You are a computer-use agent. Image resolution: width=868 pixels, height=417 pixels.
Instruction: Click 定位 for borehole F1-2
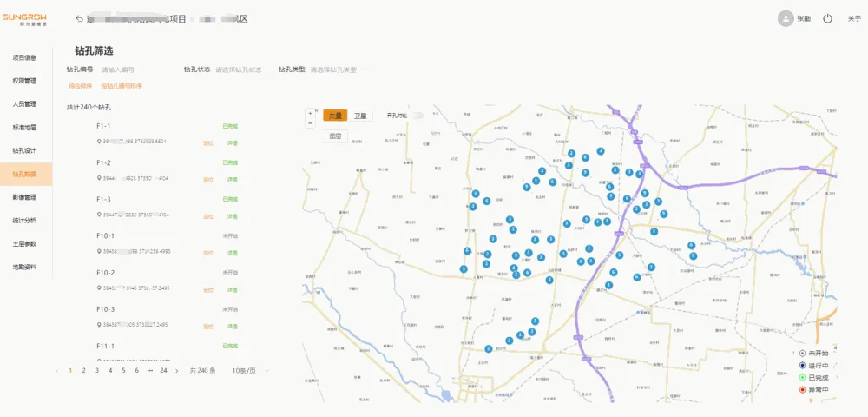(x=208, y=180)
